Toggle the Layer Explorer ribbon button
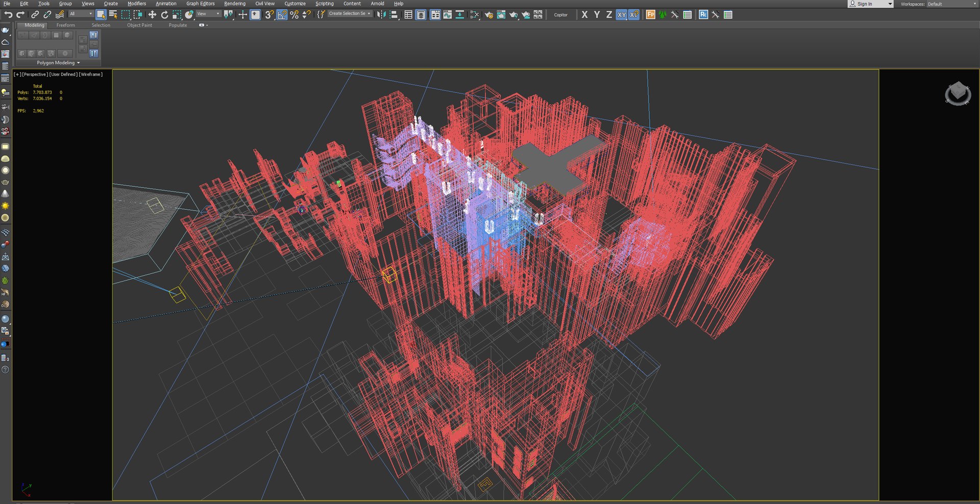 coord(421,15)
